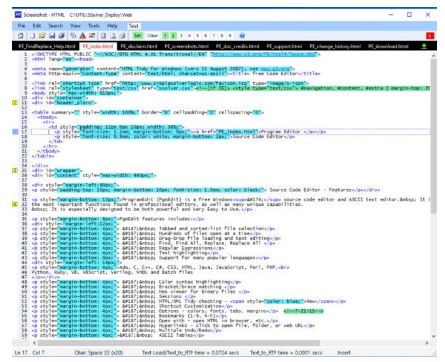Open the PE_screenshots.html tab
Image resolution: width=445 pixels, height=362 pixels.
(x=187, y=46)
